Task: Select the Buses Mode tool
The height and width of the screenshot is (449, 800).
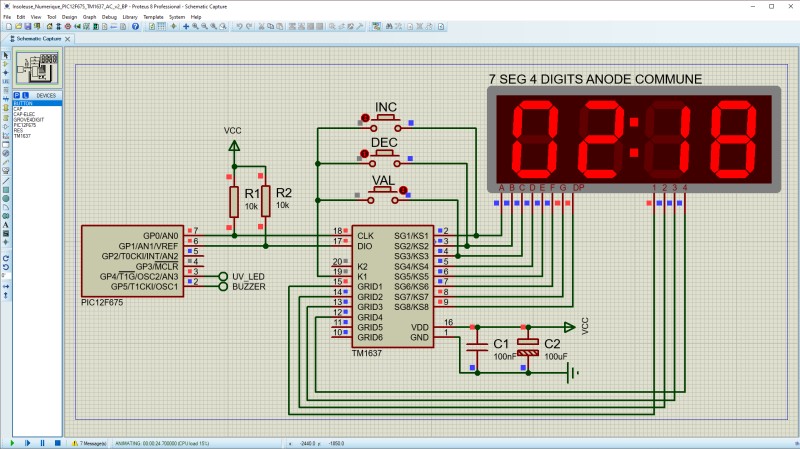Action: [x=6, y=99]
